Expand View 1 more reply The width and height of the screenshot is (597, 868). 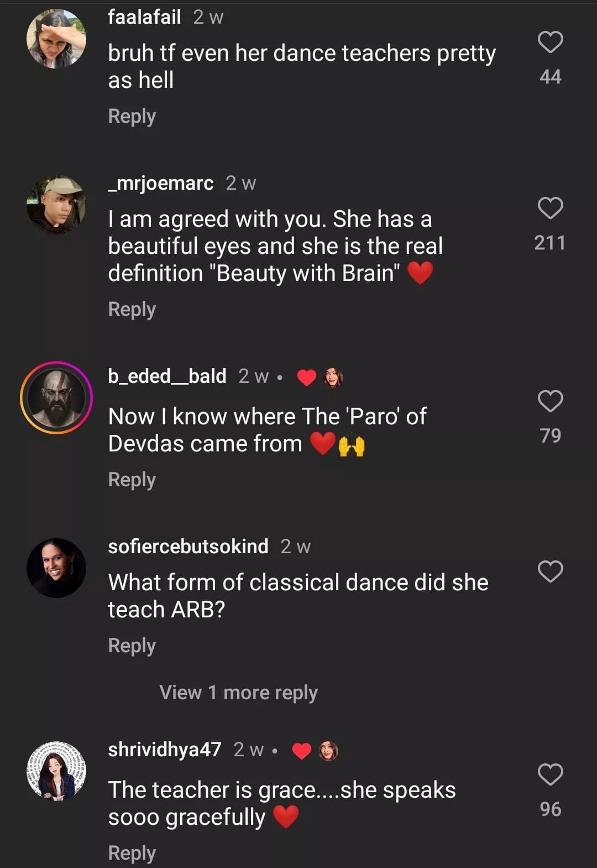(x=238, y=692)
